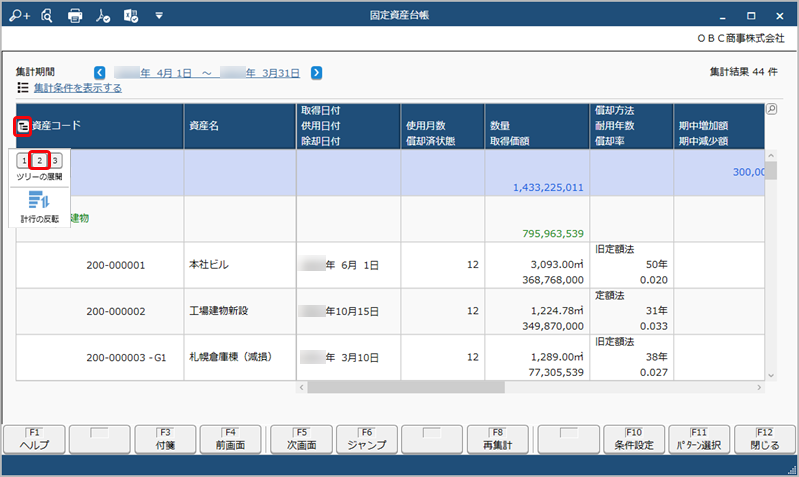This screenshot has height=477, width=799.
Task: Click the 資産コード column header
Action: [x=100, y=126]
